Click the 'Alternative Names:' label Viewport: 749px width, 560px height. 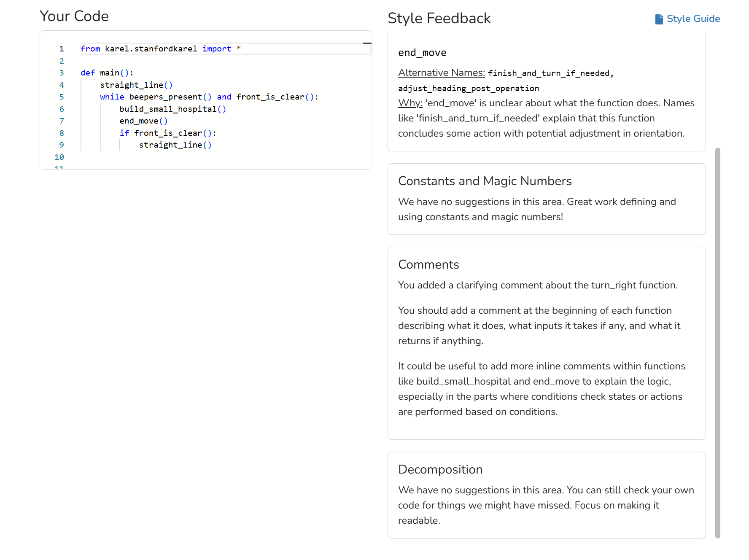tap(442, 73)
